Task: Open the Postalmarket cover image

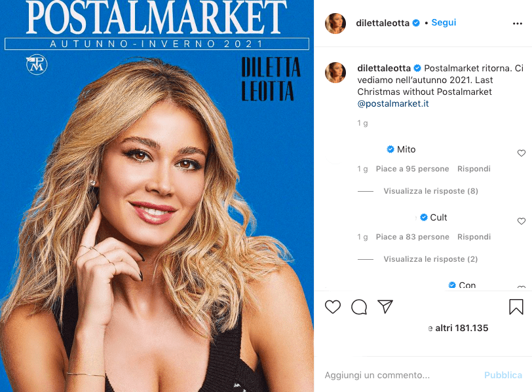Action: click(x=157, y=196)
